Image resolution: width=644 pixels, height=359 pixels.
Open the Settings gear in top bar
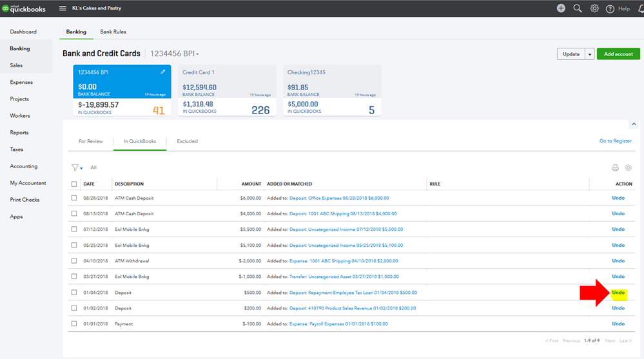pos(594,8)
